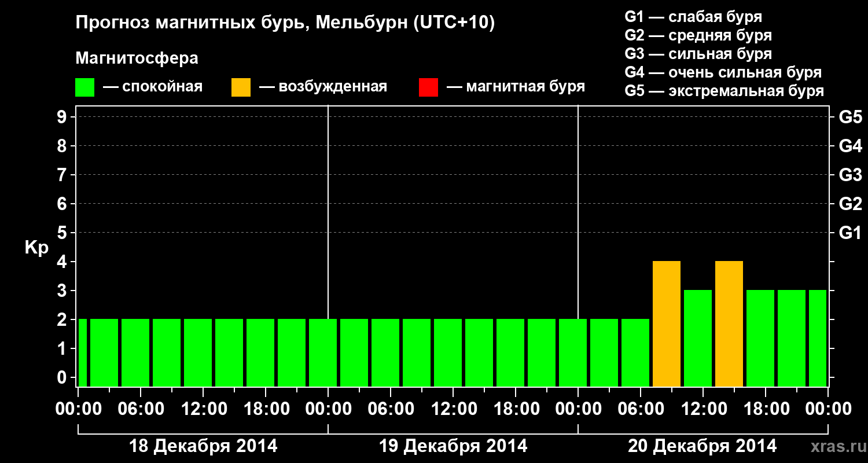
Task: Click the right-axis 'G3' label
Action: (x=850, y=175)
